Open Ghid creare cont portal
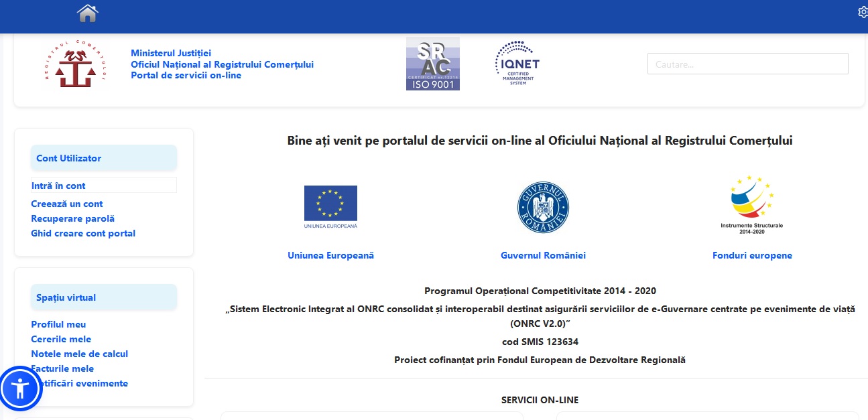This screenshot has width=868, height=420. click(82, 233)
